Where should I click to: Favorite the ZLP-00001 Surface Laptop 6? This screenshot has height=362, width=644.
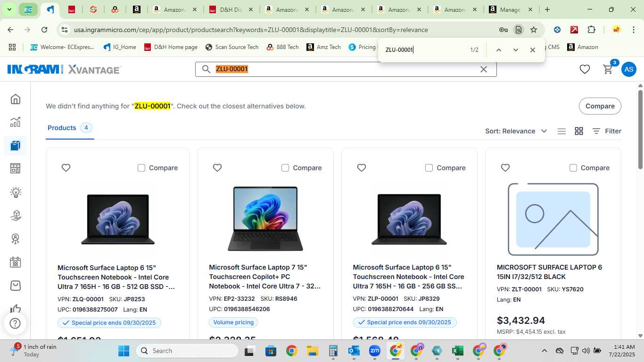[x=362, y=168]
